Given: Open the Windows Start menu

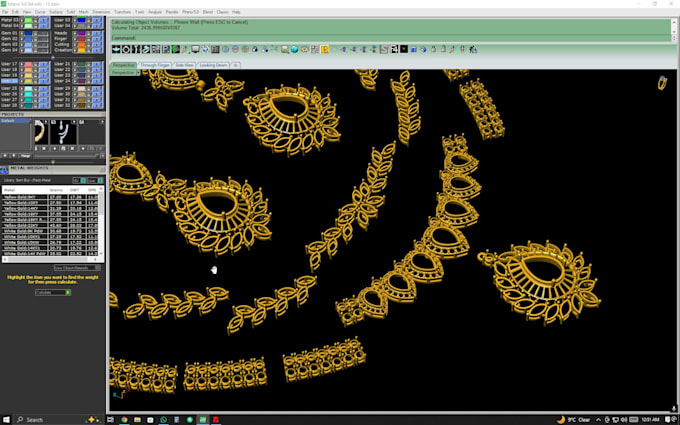Looking at the screenshot, I should coord(6,420).
